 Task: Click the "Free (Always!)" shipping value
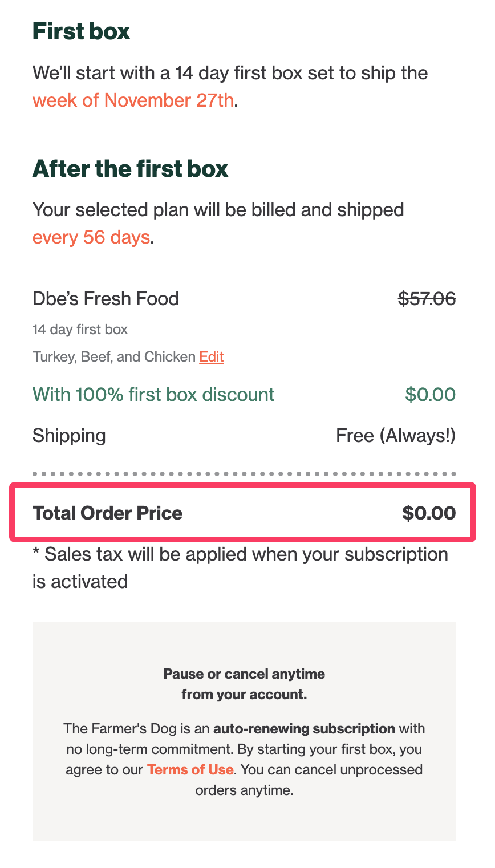tap(396, 436)
